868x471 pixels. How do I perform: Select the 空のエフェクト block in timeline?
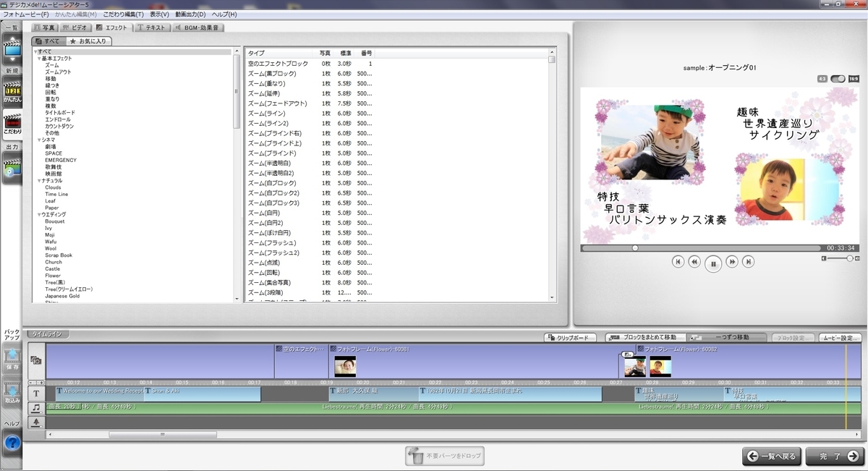pos(301,361)
